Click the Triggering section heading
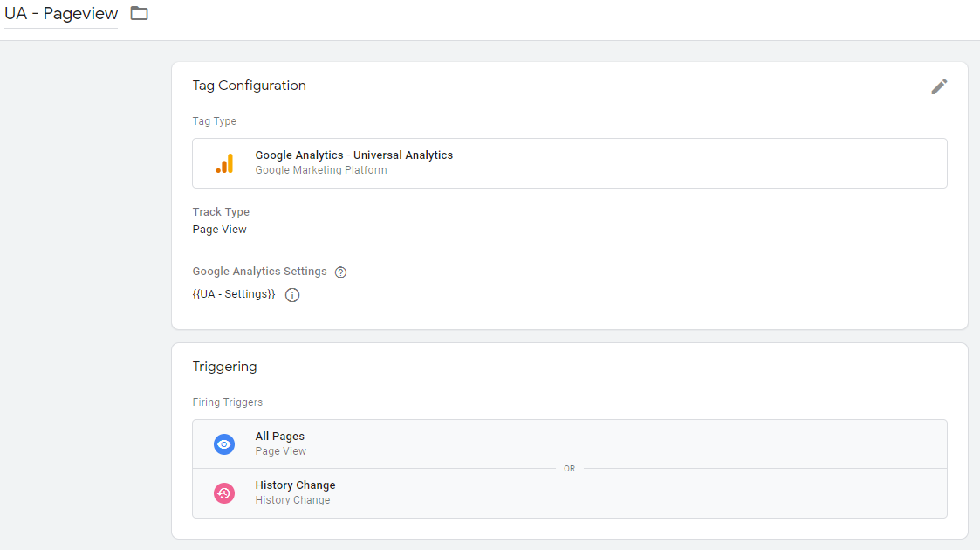980x550 pixels. [224, 367]
